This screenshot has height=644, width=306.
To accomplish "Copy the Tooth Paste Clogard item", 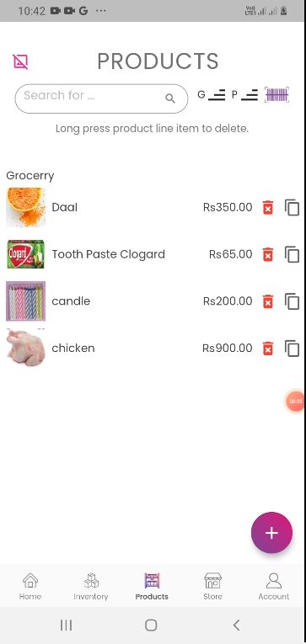I will (x=292, y=254).
